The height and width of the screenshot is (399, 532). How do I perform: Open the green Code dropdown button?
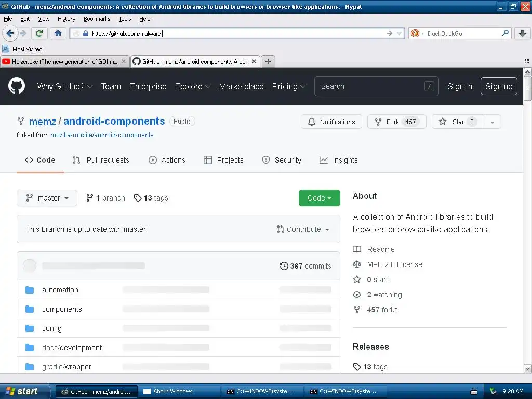pyautogui.click(x=320, y=198)
